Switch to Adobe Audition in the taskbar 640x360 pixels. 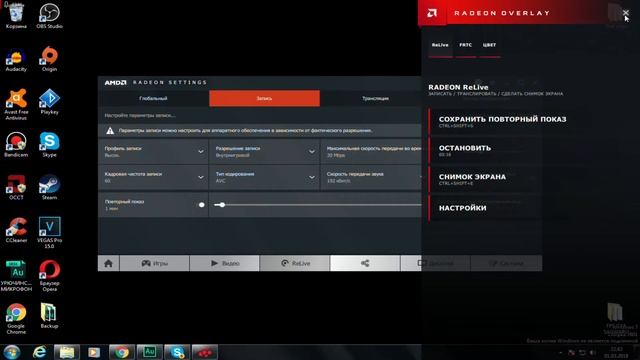pyautogui.click(x=149, y=352)
